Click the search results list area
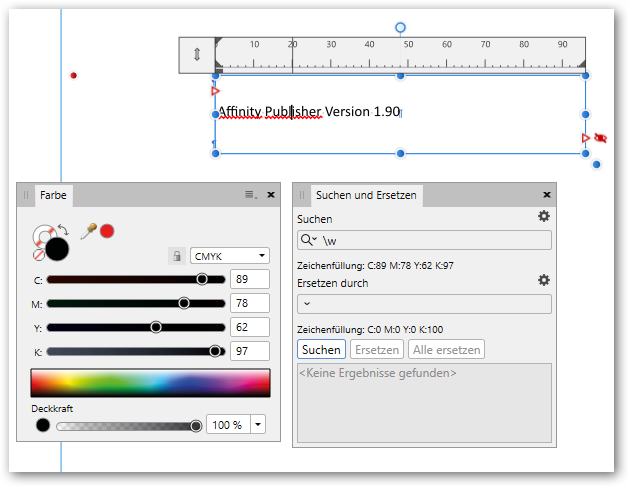This screenshot has width=628, height=486. (x=424, y=403)
